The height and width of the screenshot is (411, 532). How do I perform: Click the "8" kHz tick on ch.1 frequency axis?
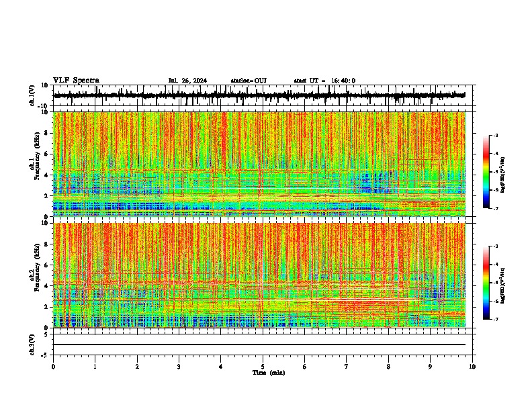[x=46, y=133]
